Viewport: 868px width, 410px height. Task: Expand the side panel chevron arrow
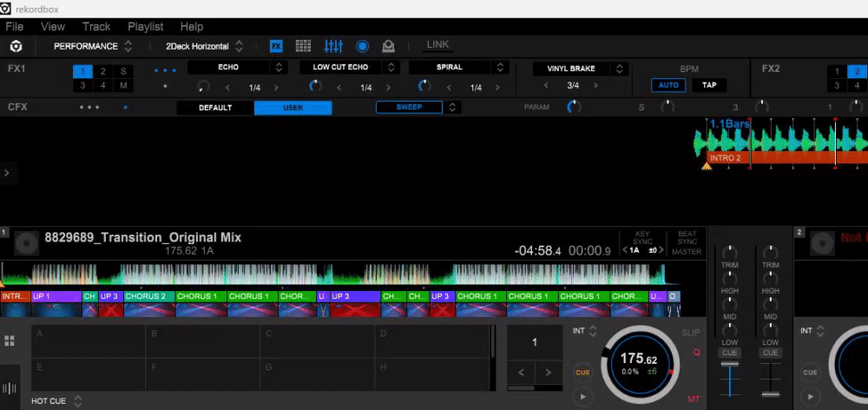(7, 173)
